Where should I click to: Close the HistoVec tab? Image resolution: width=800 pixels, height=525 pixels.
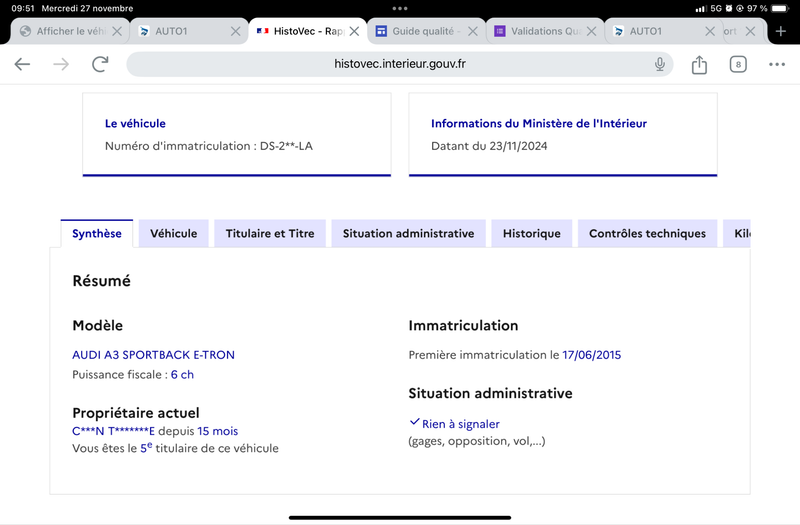click(354, 31)
